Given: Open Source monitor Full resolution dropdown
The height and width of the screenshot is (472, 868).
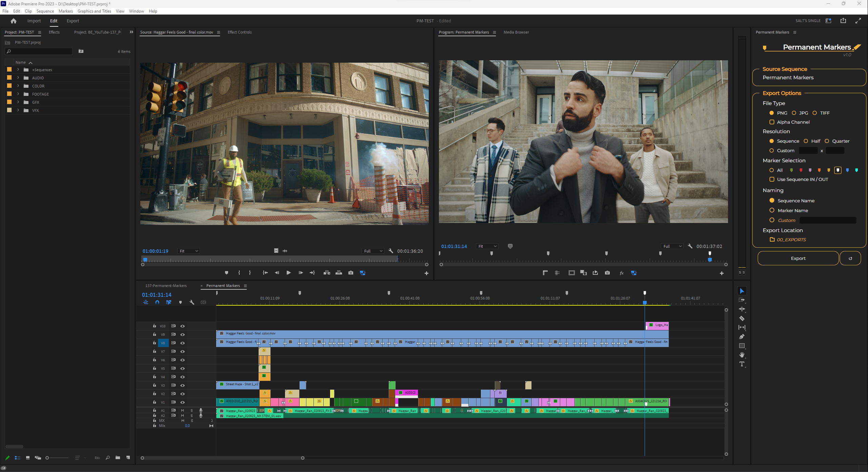Looking at the screenshot, I should click(x=373, y=251).
